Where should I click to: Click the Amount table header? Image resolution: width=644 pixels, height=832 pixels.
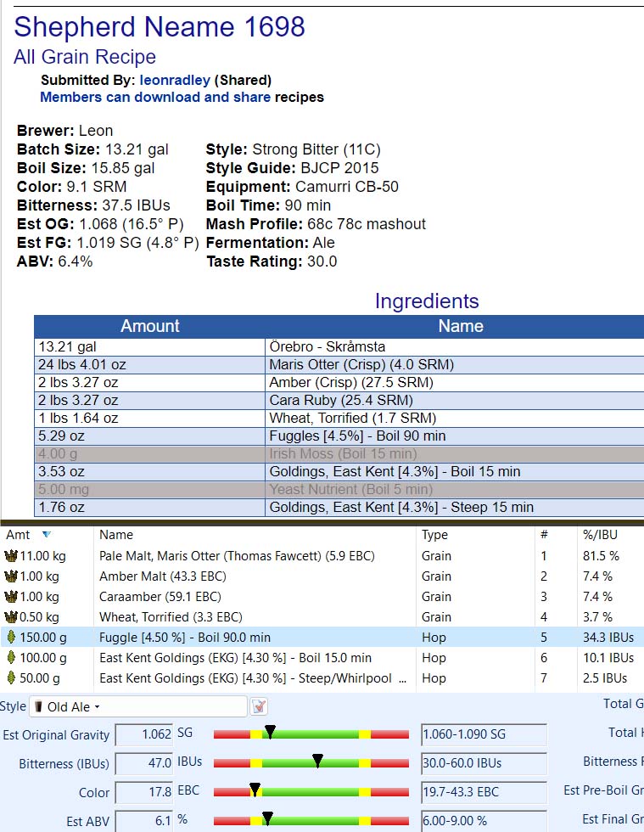[x=149, y=326]
